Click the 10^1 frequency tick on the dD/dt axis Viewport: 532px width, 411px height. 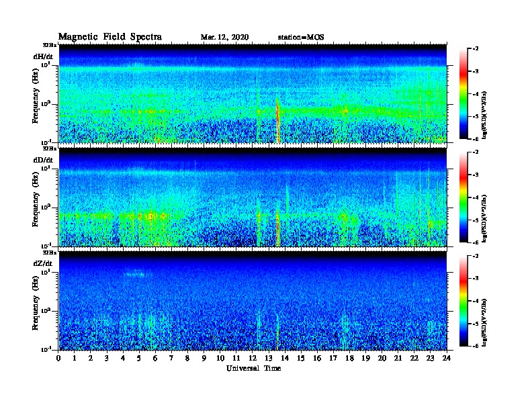pos(45,169)
